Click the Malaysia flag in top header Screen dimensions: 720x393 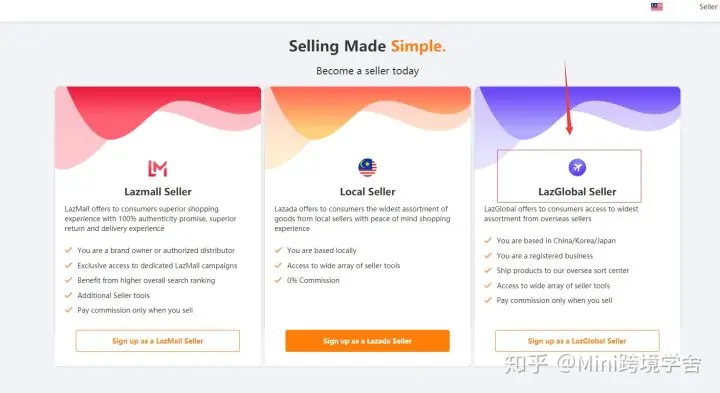(657, 7)
